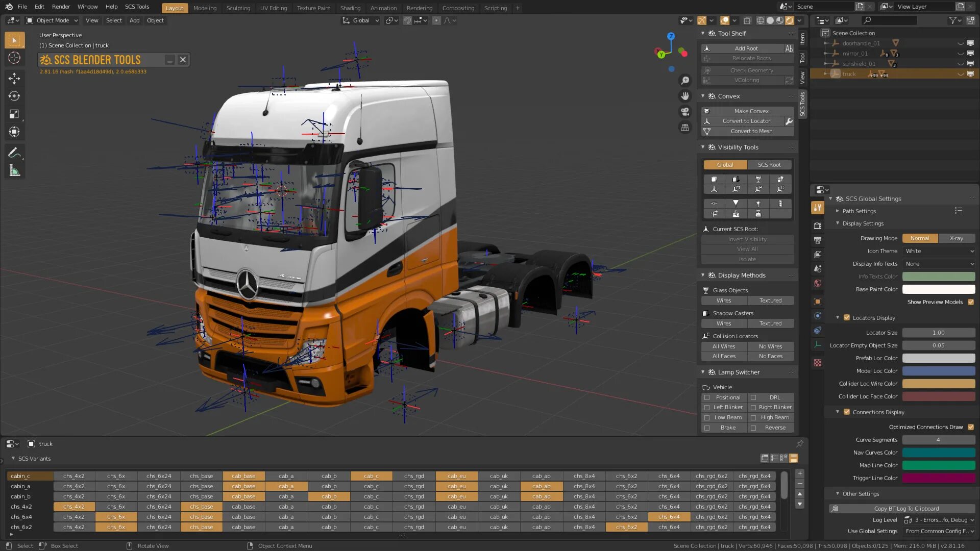
Task: Click the Measure tool icon in left toolbar
Action: [15, 170]
